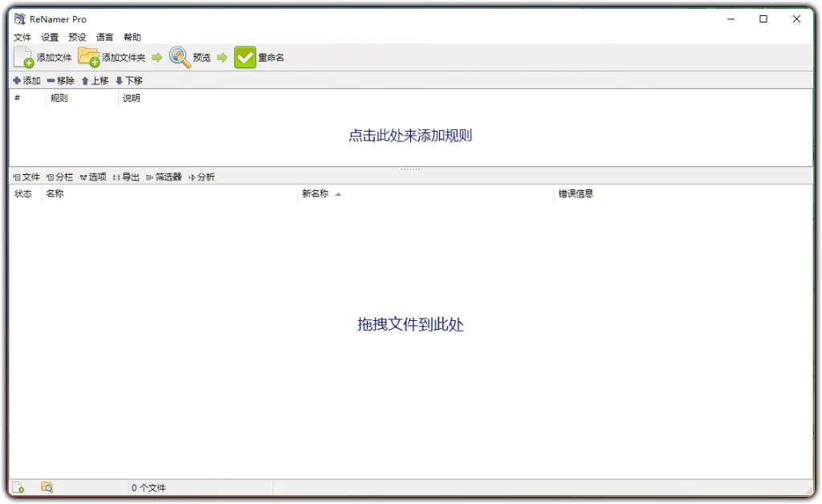Open the 预设 (Presets) menu
This screenshot has width=822, height=504.
77,37
